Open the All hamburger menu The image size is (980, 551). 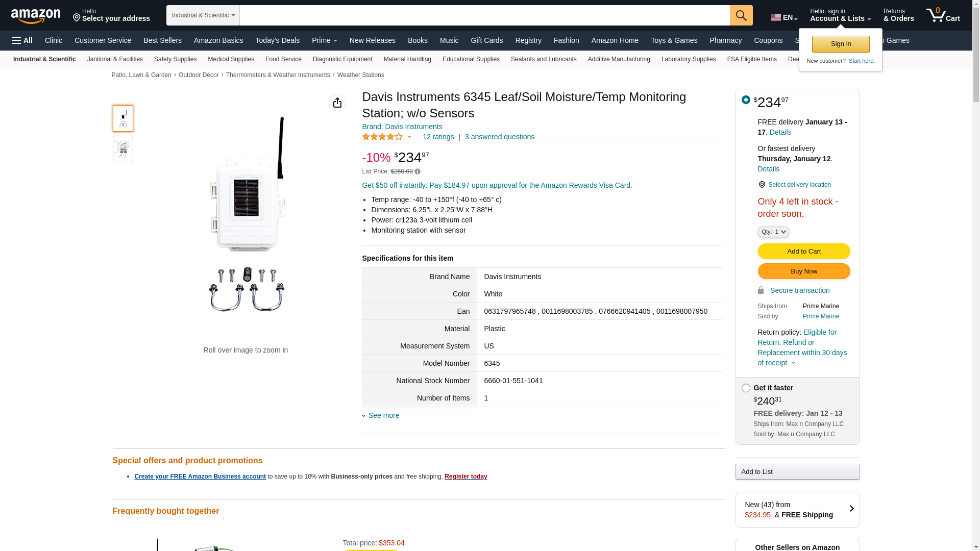click(22, 40)
